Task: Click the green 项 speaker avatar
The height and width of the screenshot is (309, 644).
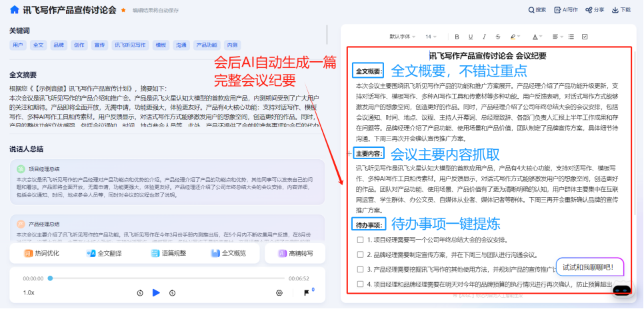Action: 21,169
